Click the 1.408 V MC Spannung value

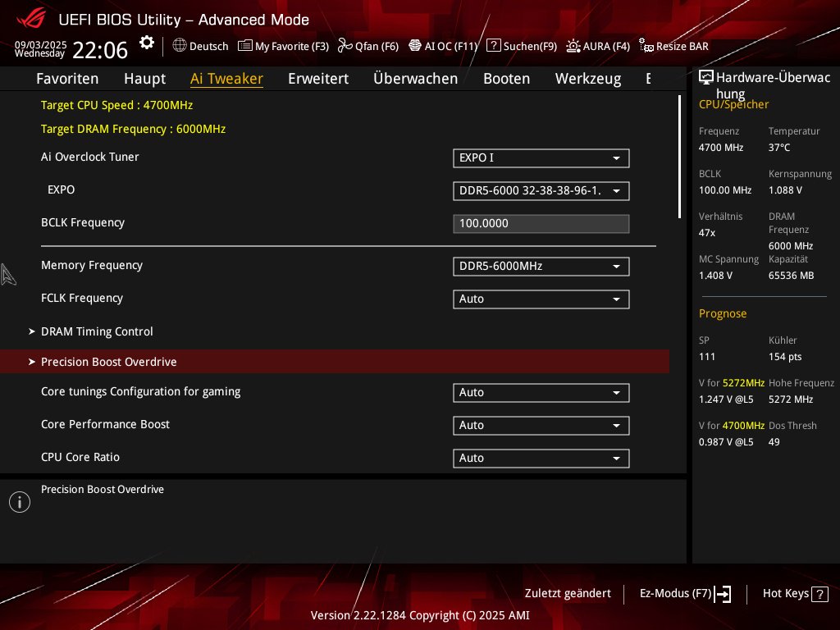pos(715,276)
